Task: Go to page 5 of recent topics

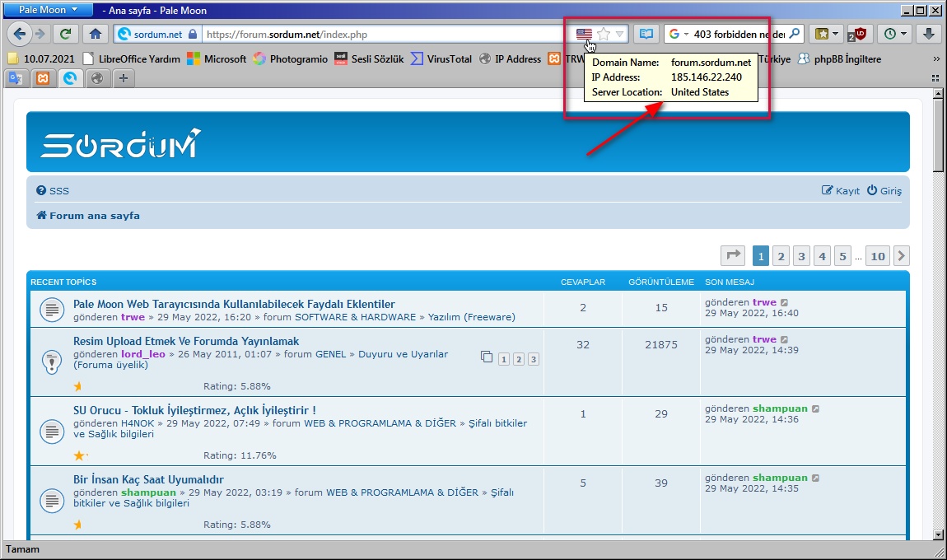Action: pyautogui.click(x=842, y=256)
